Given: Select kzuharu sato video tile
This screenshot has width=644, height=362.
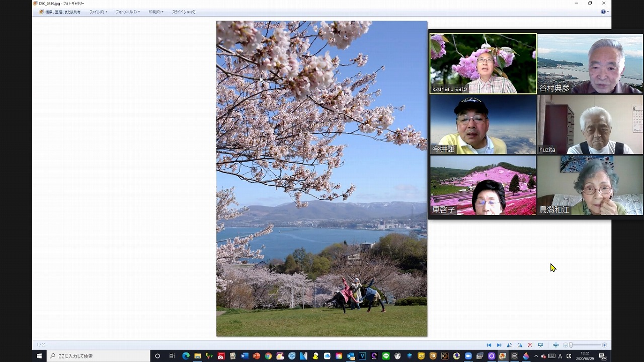Looking at the screenshot, I should click(483, 63).
